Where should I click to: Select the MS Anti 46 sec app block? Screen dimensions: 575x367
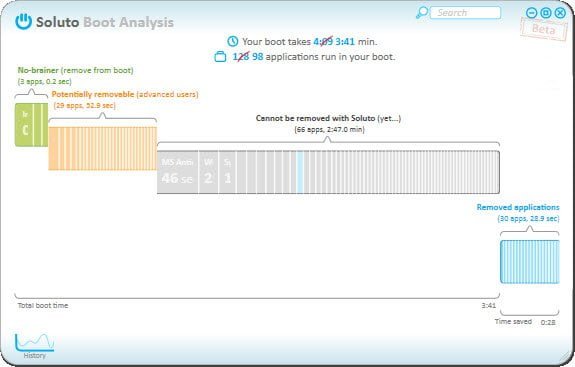click(177, 172)
